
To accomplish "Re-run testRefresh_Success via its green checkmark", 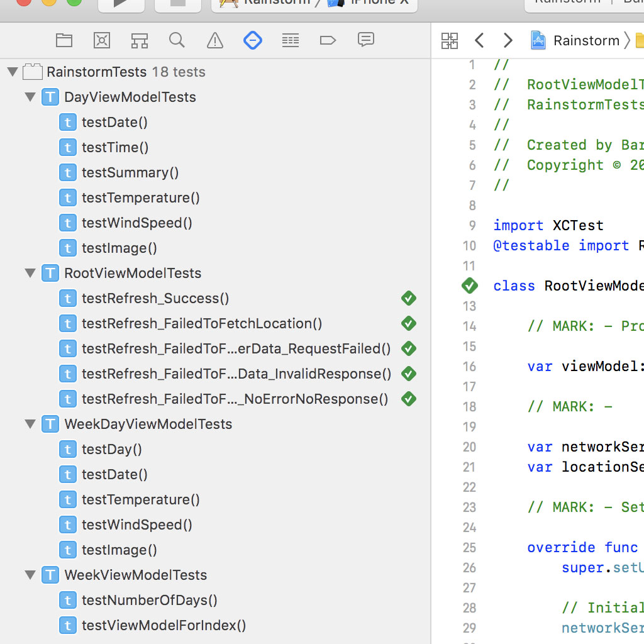I will pos(408,298).
